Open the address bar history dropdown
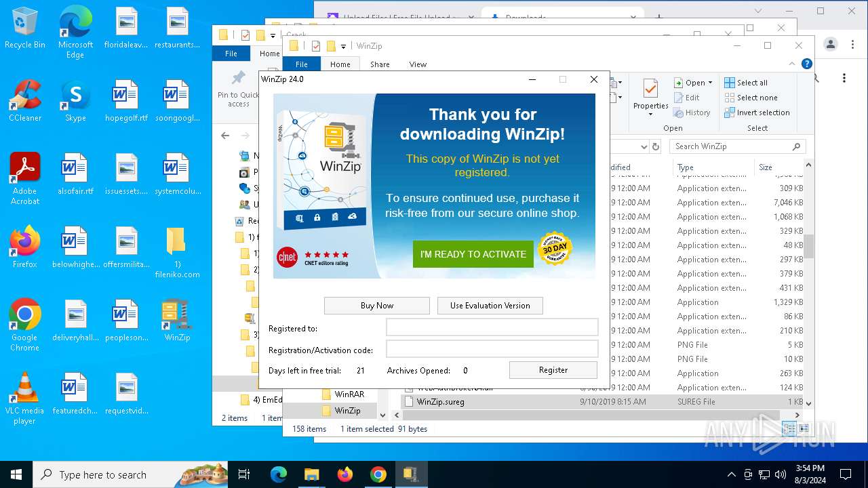Image resolution: width=868 pixels, height=488 pixels. tap(644, 146)
